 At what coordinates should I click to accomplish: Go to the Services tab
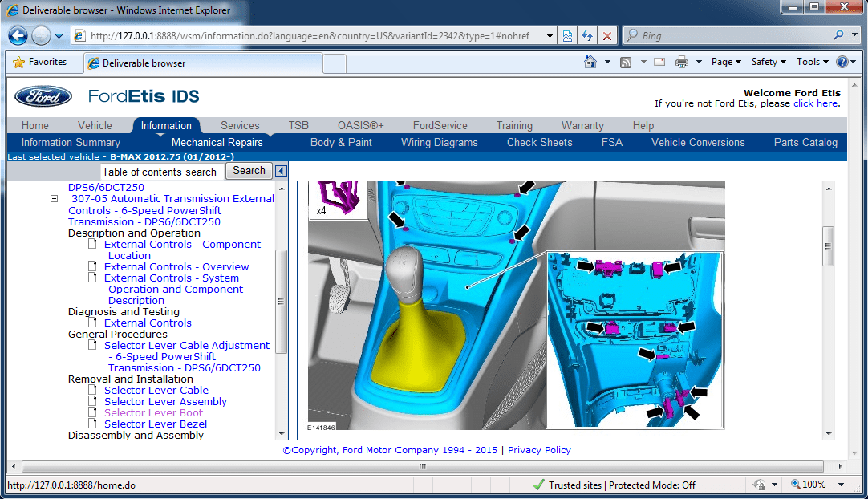click(x=240, y=126)
